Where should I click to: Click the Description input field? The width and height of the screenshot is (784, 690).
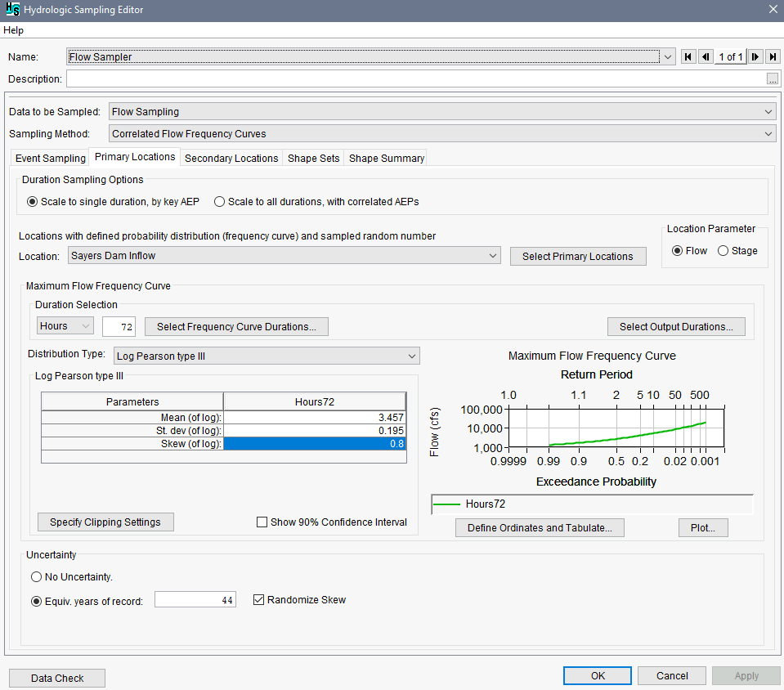tap(416, 79)
